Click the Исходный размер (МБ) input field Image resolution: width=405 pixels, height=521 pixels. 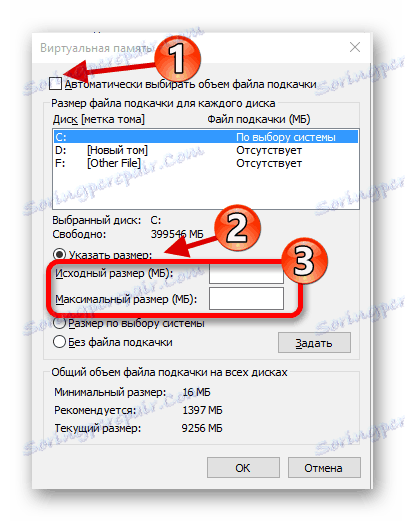pyautogui.click(x=246, y=273)
